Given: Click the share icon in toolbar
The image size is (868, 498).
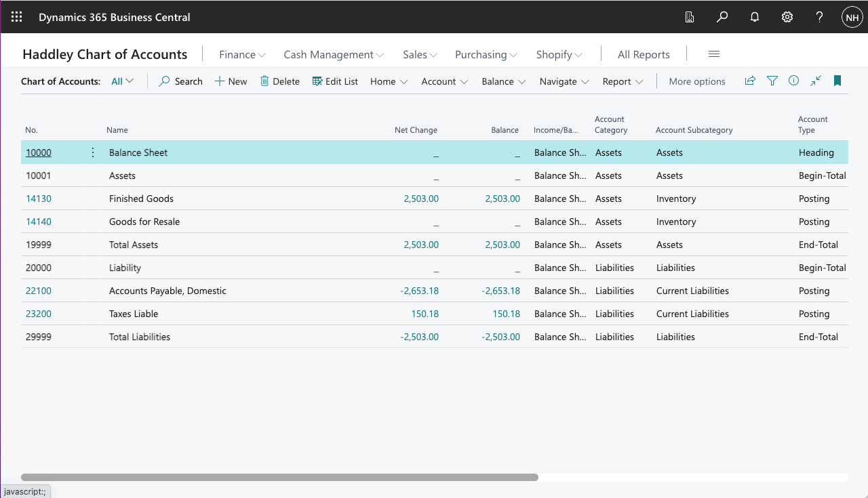Looking at the screenshot, I should (750, 81).
